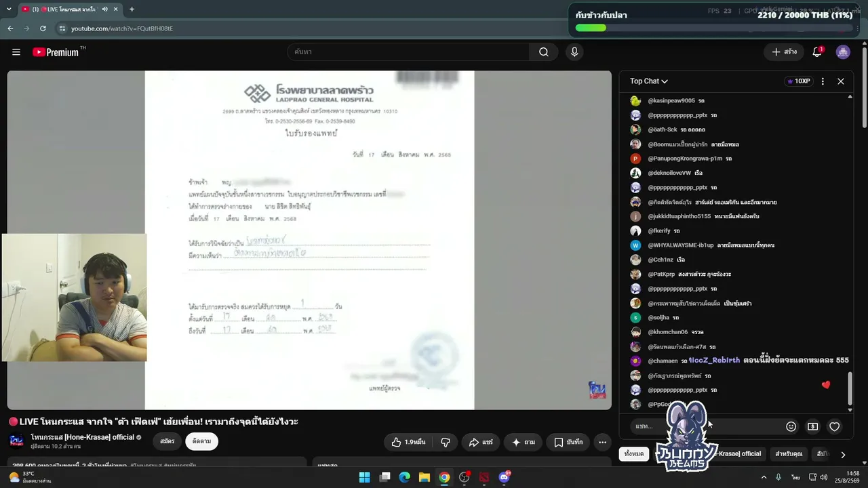This screenshot has height=488, width=868.
Task: Click the ไทย input language indicator
Action: (x=795, y=477)
